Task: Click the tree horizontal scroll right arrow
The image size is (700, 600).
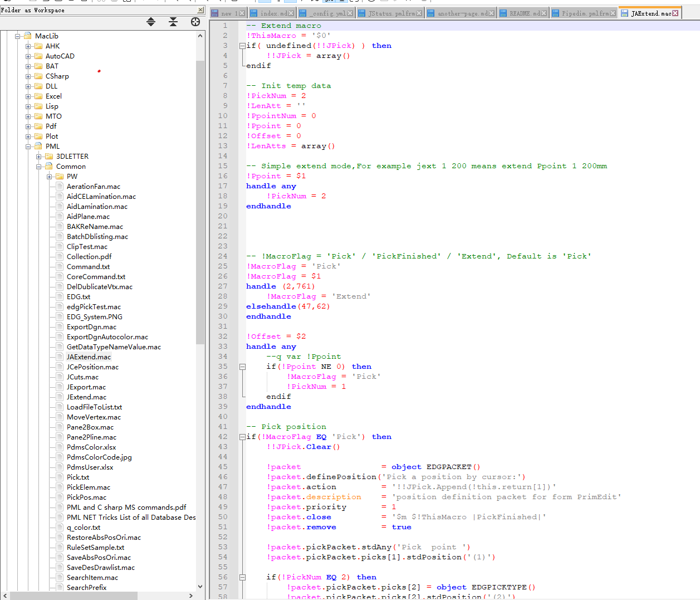Action: (191, 596)
